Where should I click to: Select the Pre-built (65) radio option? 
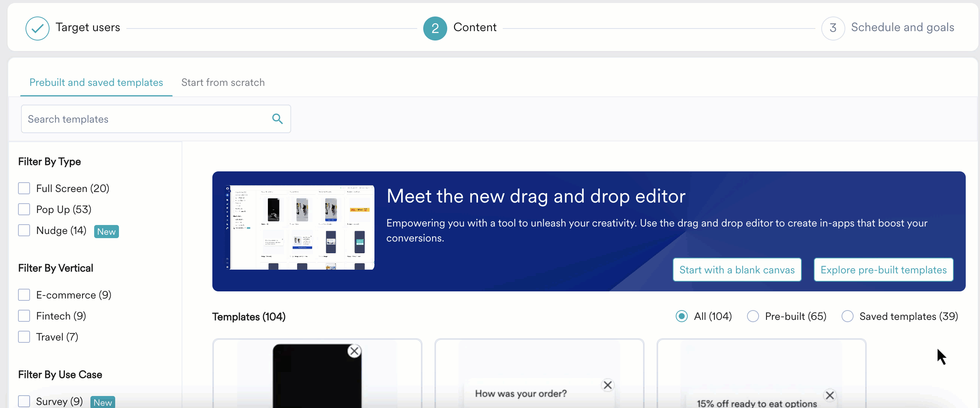click(753, 316)
